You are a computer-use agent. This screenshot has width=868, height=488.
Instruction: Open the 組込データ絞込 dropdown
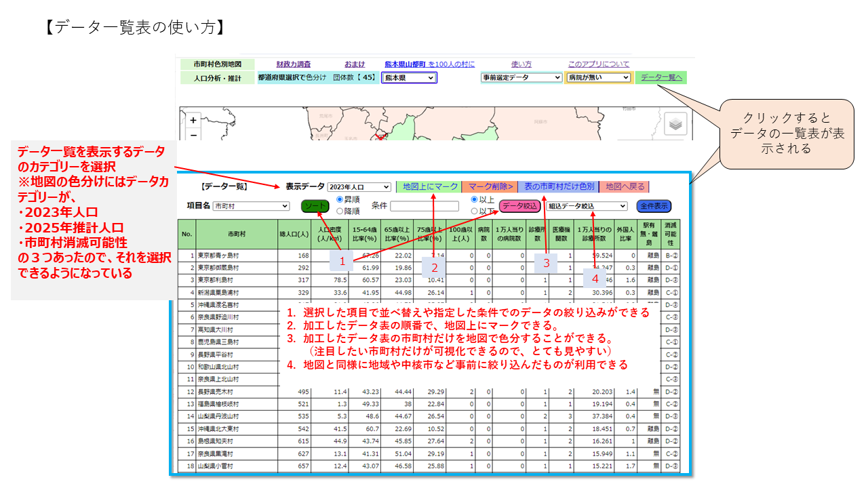587,206
